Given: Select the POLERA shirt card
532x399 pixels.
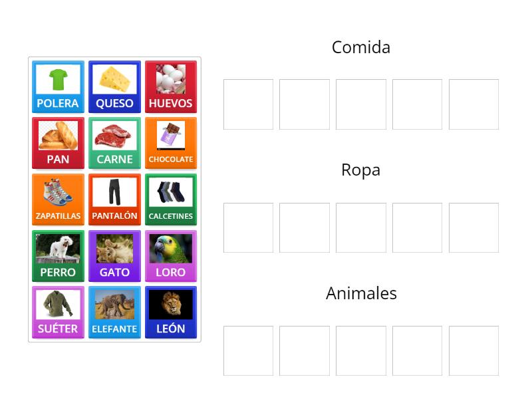Looking at the screenshot, I should click(x=58, y=86).
